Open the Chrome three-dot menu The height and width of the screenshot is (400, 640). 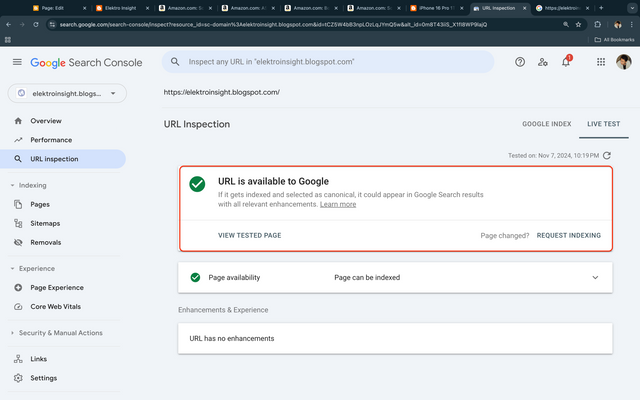click(x=631, y=24)
